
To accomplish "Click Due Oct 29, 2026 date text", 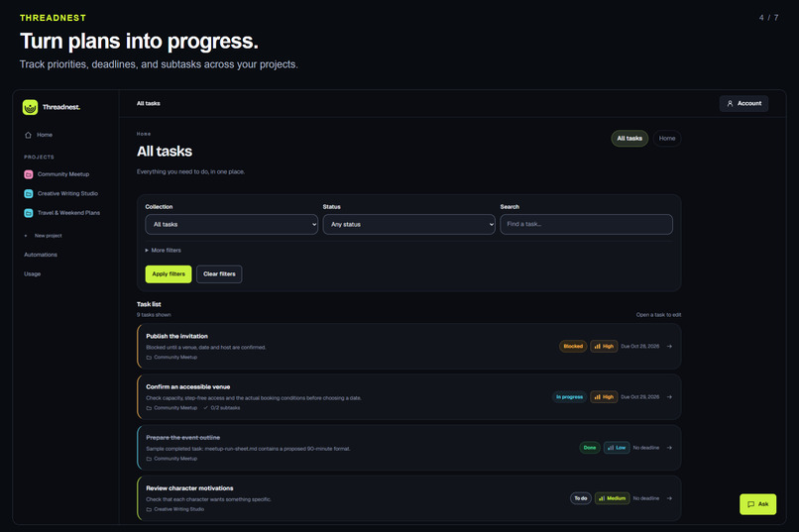I will click(x=640, y=397).
